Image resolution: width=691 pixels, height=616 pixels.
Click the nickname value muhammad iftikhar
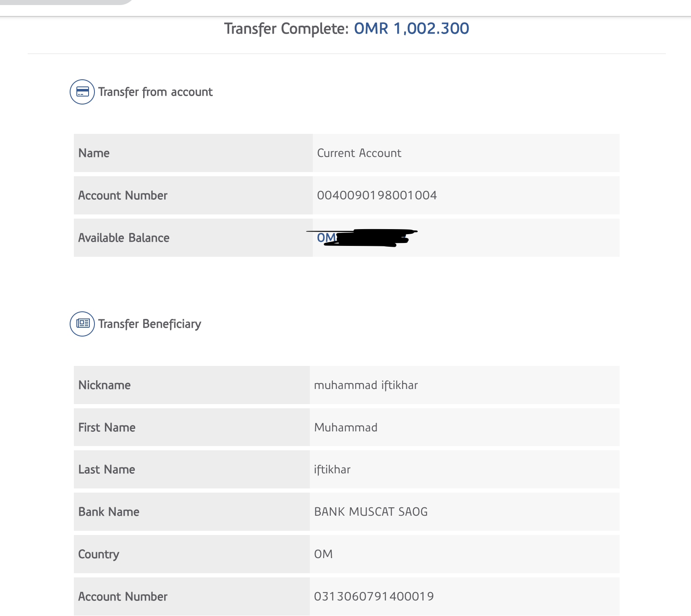tap(366, 385)
